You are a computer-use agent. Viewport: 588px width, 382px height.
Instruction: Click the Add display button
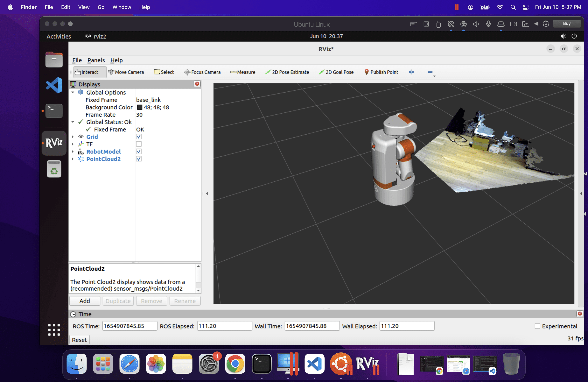85,301
